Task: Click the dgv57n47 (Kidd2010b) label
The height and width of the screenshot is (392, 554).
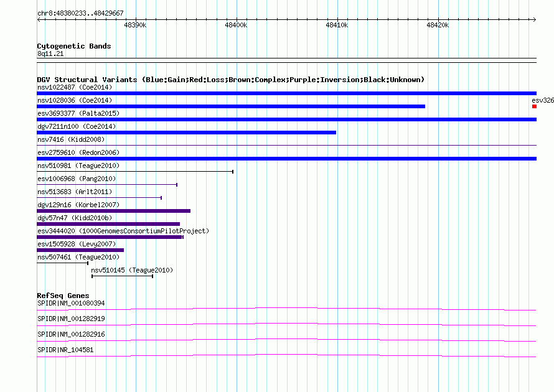Action: [75, 218]
